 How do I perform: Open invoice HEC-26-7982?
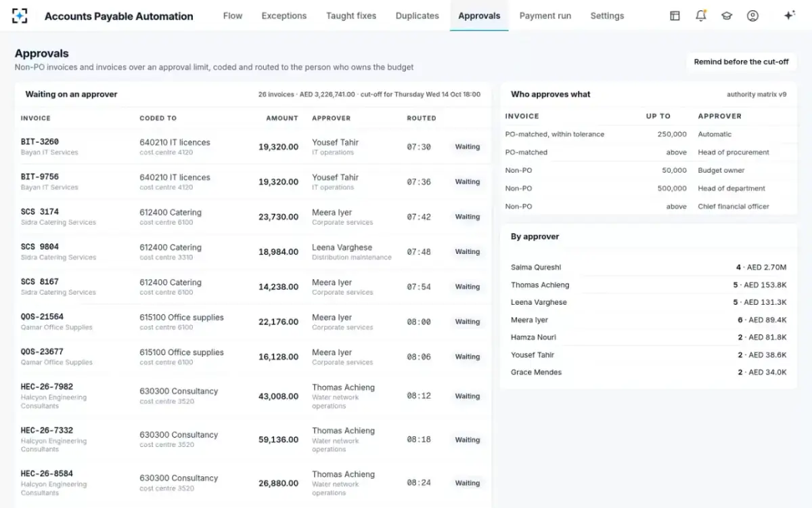click(x=47, y=387)
